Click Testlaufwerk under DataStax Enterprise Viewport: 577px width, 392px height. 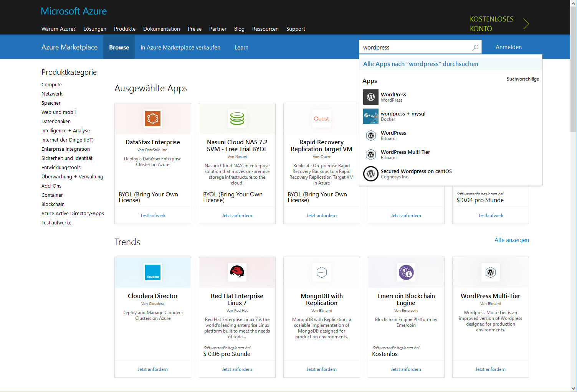pyautogui.click(x=153, y=216)
